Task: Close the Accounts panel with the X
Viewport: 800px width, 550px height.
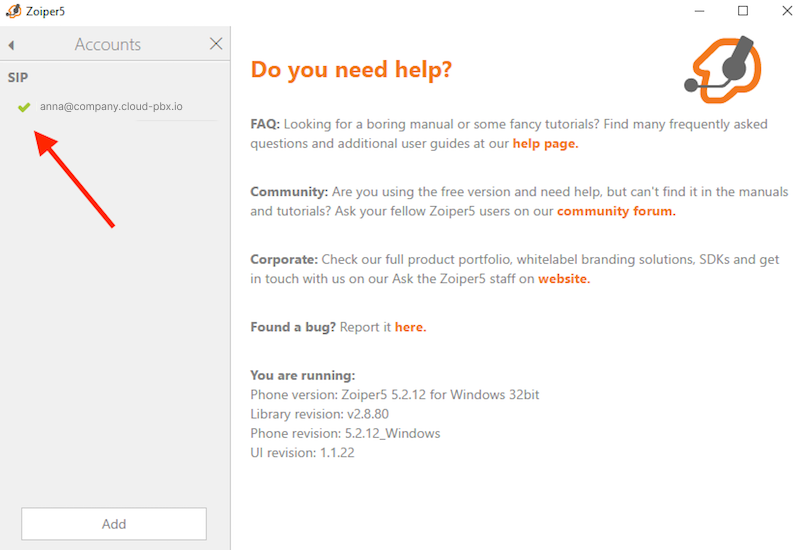Action: (x=216, y=44)
